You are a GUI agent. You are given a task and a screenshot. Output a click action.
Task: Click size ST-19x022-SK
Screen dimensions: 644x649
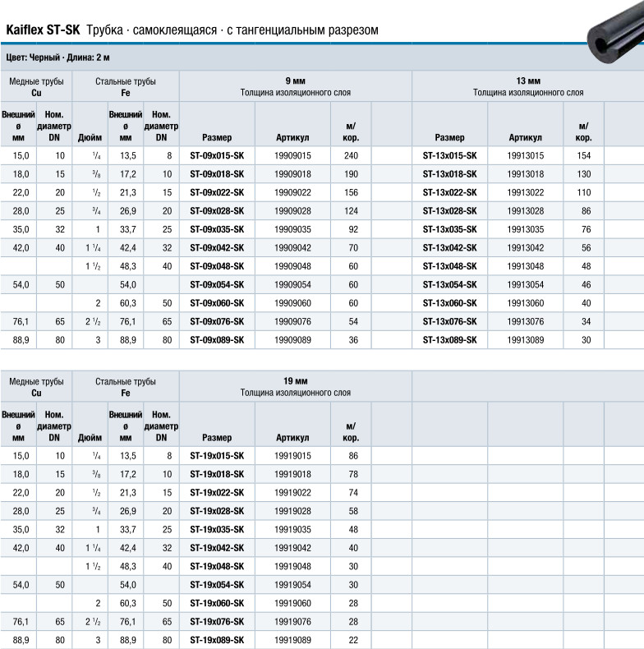point(217,493)
